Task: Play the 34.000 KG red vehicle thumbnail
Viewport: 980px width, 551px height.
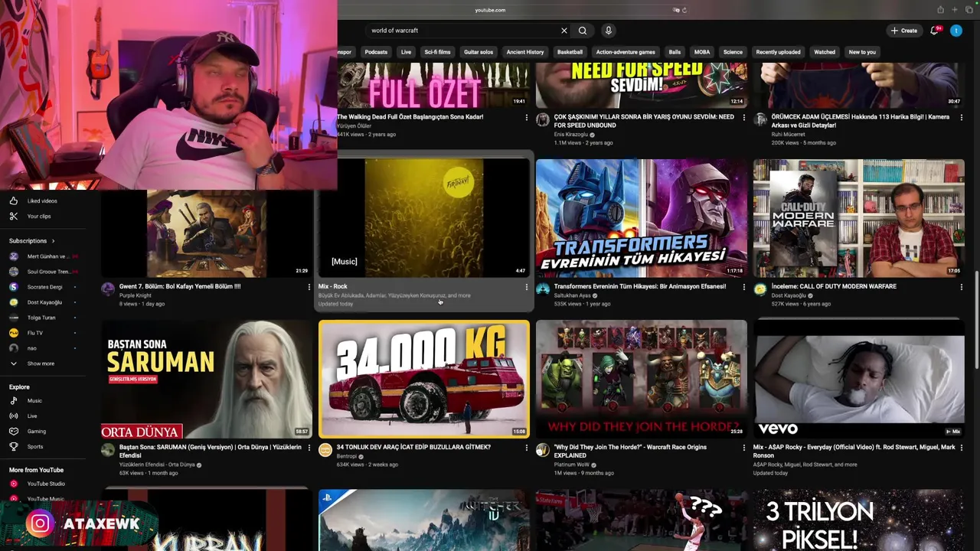Action: 424,379
